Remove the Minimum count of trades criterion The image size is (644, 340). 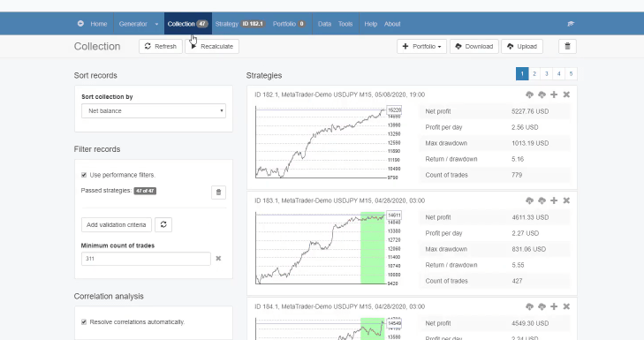(218, 259)
